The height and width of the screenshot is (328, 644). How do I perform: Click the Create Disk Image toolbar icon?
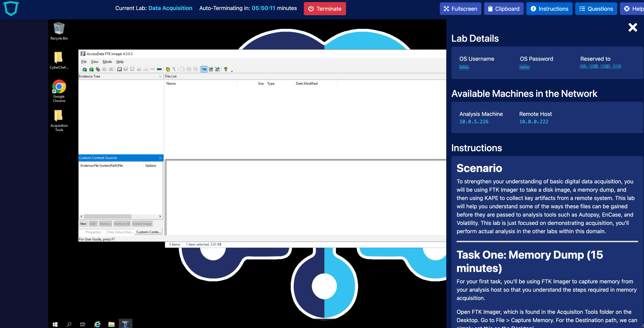click(119, 69)
